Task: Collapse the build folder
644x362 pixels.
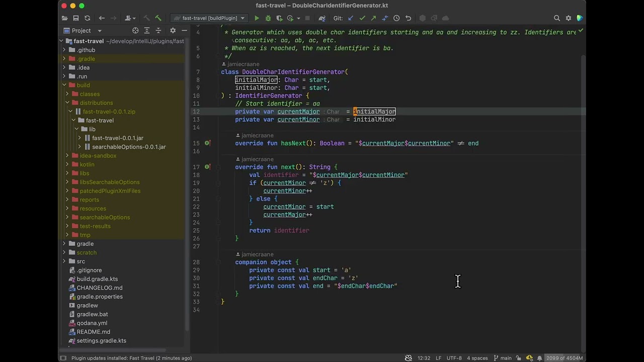Action: pos(64,85)
